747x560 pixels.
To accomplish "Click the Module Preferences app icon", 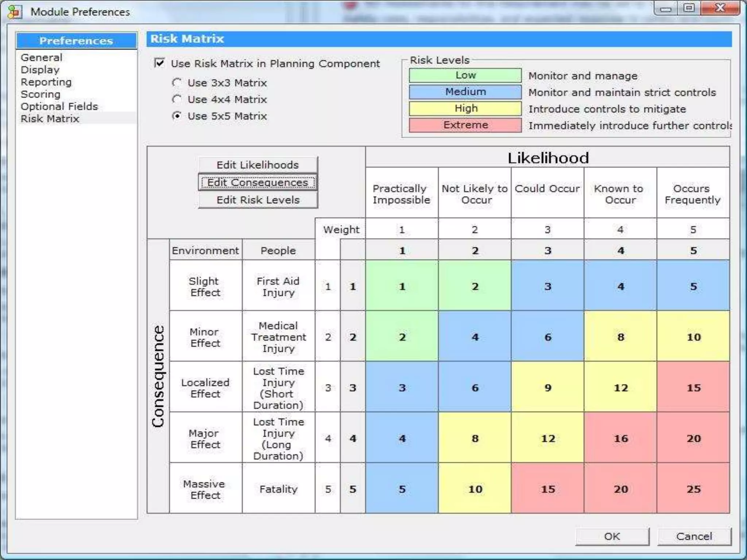I will [x=15, y=12].
